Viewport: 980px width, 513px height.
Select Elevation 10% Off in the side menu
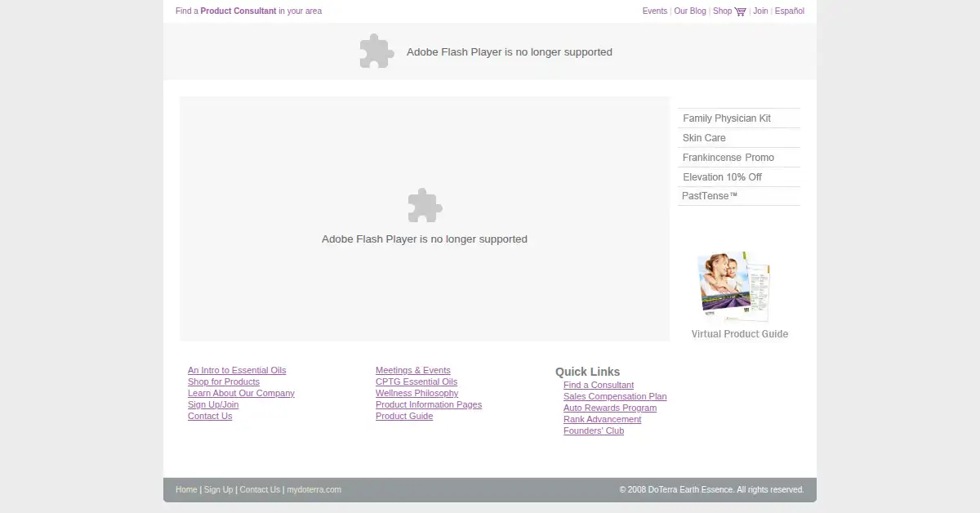coord(739,177)
